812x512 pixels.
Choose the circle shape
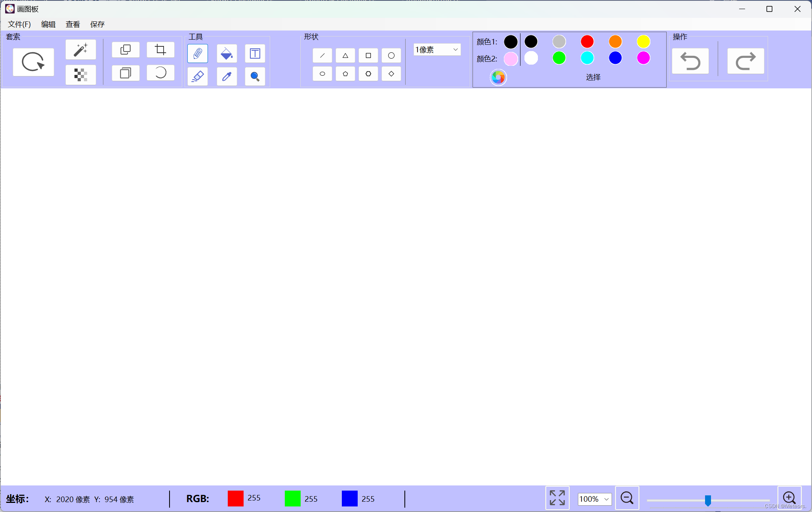coord(391,55)
